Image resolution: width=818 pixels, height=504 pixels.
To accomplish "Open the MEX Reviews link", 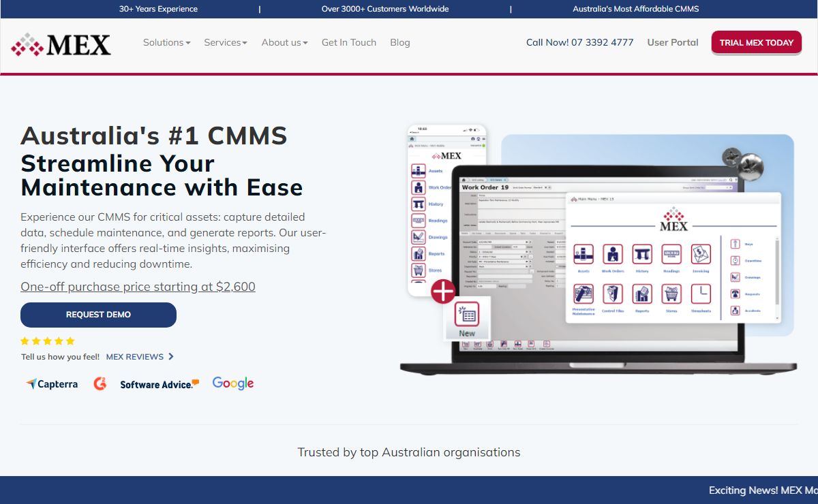I will pos(140,356).
